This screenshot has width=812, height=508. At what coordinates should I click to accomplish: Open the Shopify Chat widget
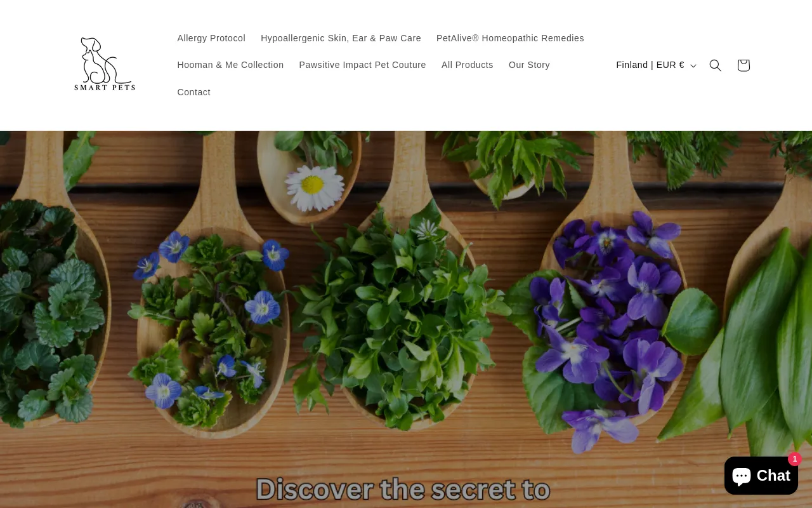click(761, 476)
